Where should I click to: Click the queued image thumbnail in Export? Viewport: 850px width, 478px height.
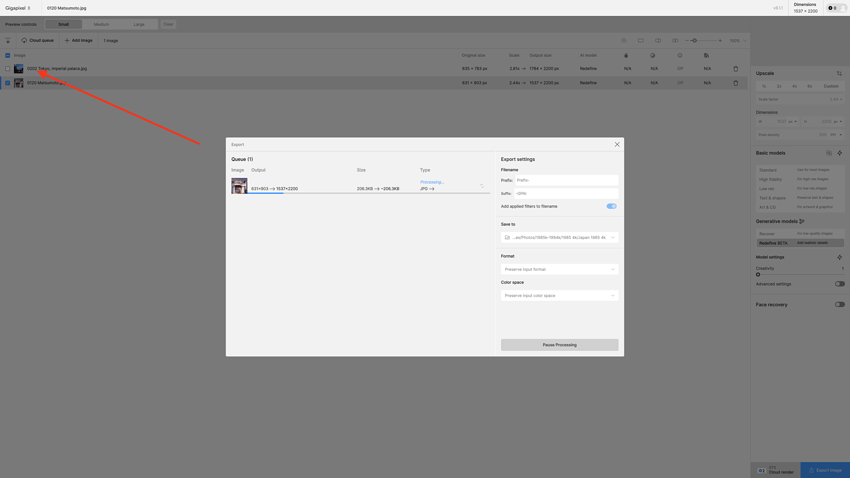[239, 185]
